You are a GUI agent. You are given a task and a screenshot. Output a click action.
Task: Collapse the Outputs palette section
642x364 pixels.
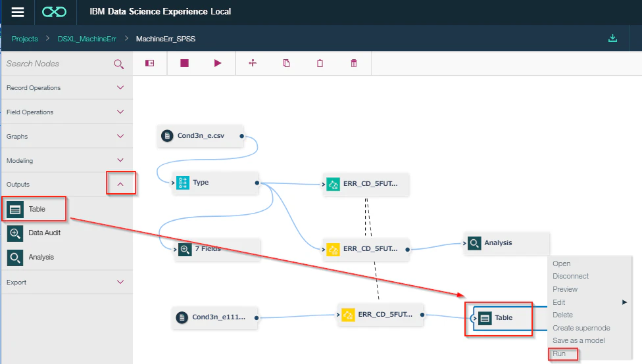pos(120,185)
